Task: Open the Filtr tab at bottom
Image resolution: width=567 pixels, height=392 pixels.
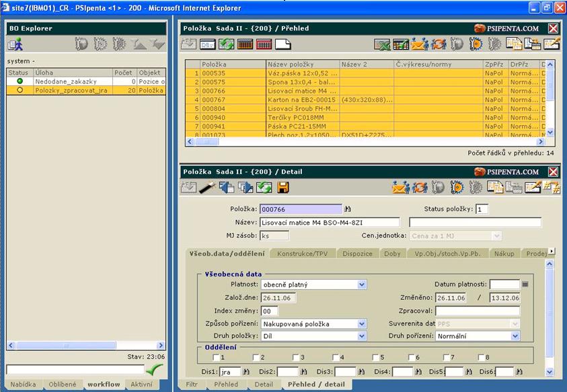Action: click(x=192, y=385)
